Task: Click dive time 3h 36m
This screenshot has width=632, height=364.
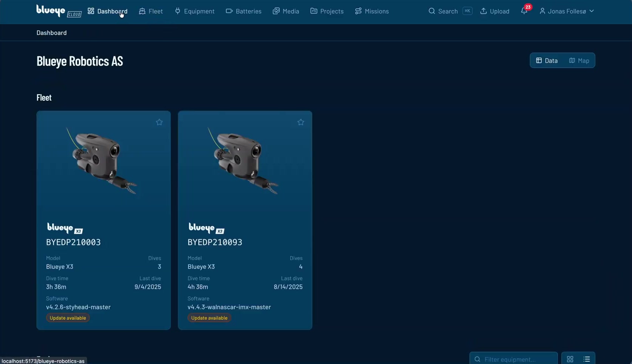Action: click(x=56, y=287)
